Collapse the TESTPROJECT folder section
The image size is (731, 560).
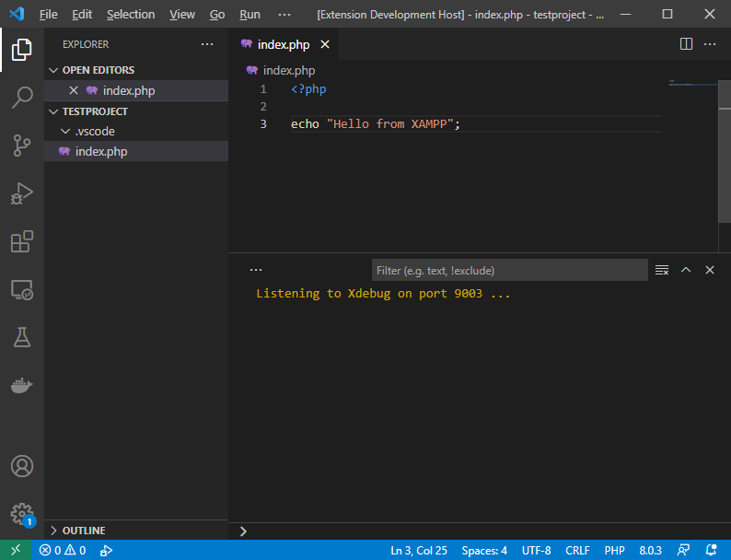click(x=136, y=111)
